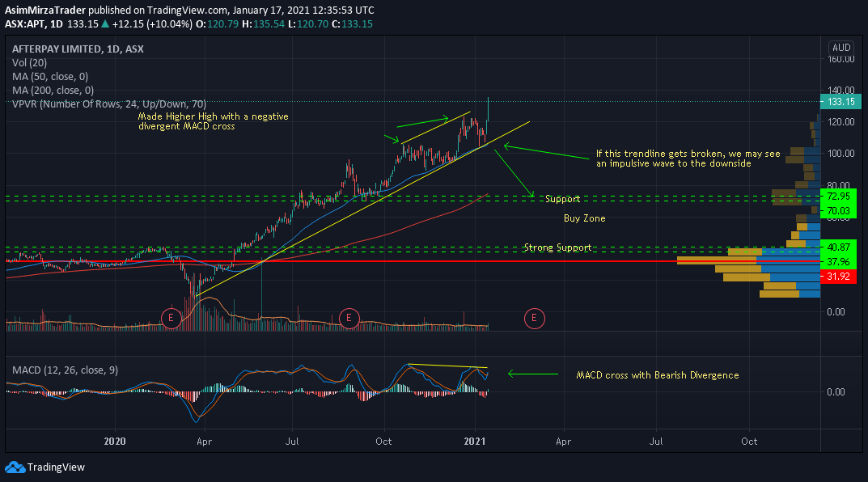Click the future earnings marker near March 2021
This screenshot has width=868, height=482.
(x=534, y=318)
